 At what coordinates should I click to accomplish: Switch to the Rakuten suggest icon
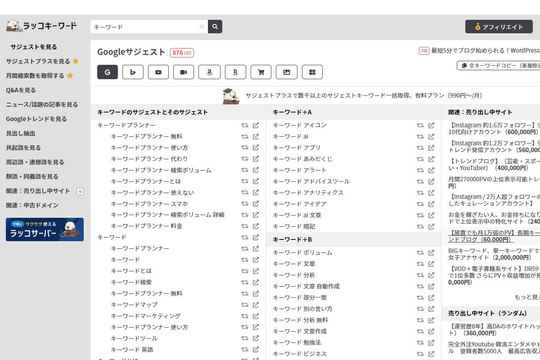(x=235, y=72)
